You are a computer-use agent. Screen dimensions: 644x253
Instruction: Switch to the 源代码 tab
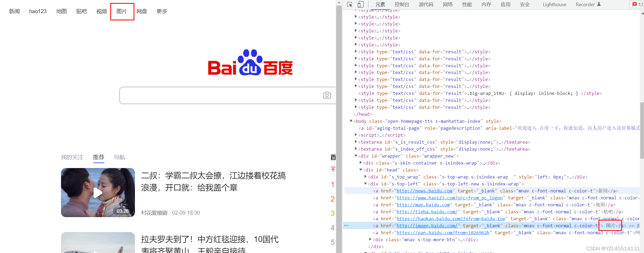pos(426,5)
